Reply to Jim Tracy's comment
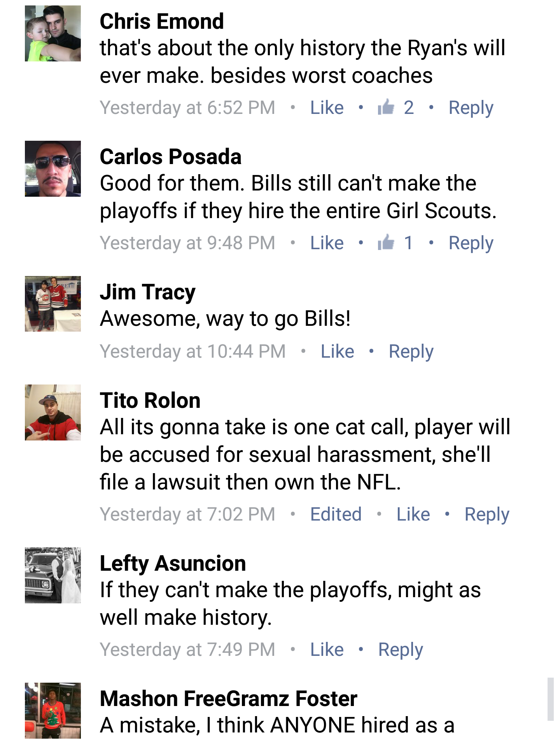The width and height of the screenshot is (560, 741). pyautogui.click(x=411, y=351)
